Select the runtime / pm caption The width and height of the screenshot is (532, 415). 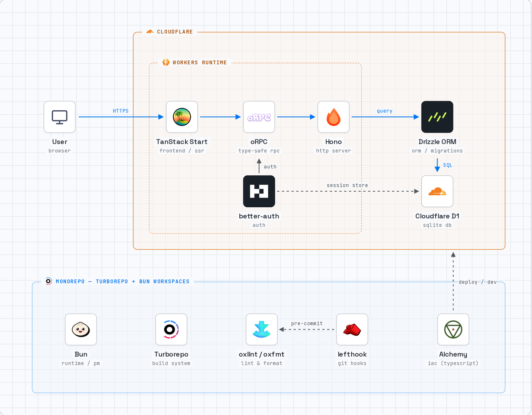81,363
